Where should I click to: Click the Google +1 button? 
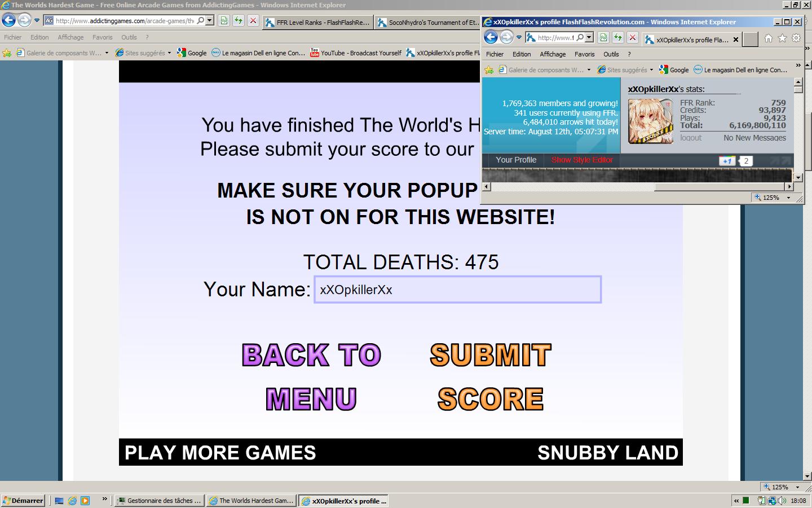[727, 161]
